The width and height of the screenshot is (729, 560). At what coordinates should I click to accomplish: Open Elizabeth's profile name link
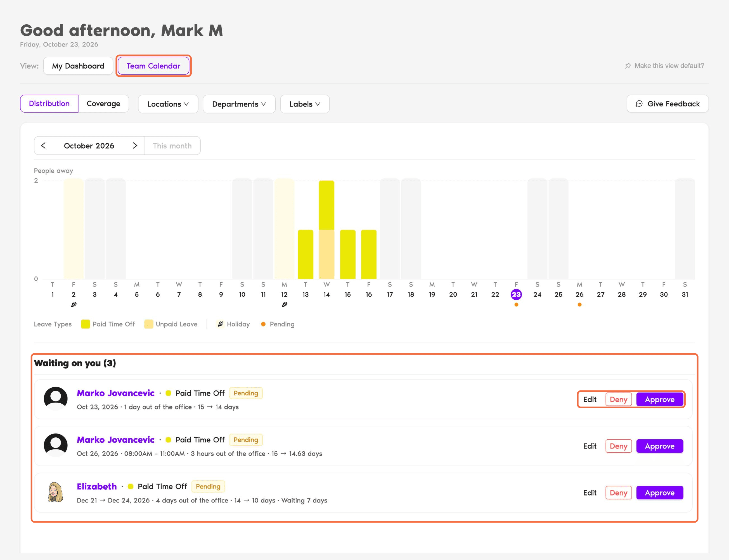coord(97,486)
